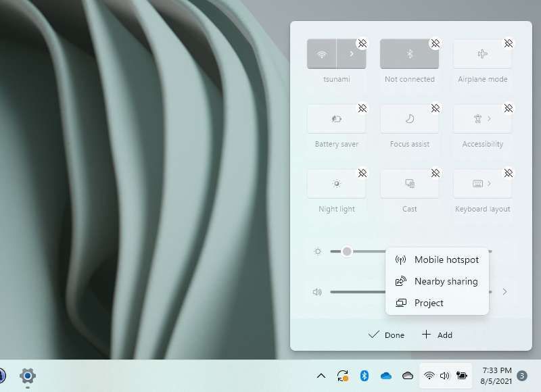Open audio output selection chevron
Screen dimensions: 541x392
coord(504,292)
